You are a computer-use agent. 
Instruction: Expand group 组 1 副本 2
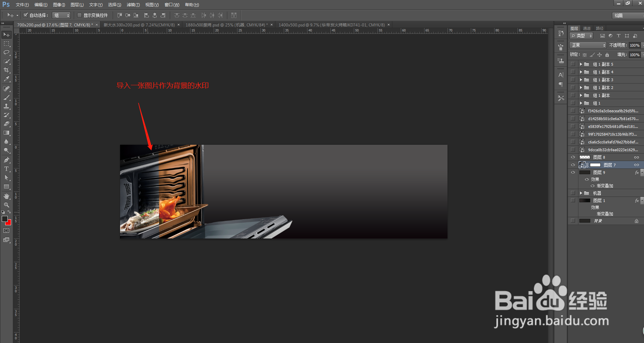[x=581, y=88]
